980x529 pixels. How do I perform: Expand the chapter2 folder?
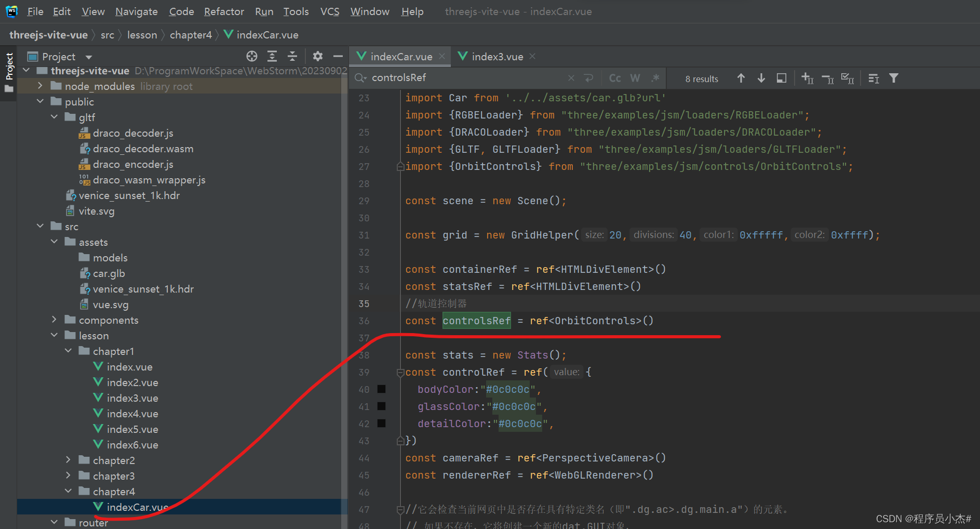68,460
